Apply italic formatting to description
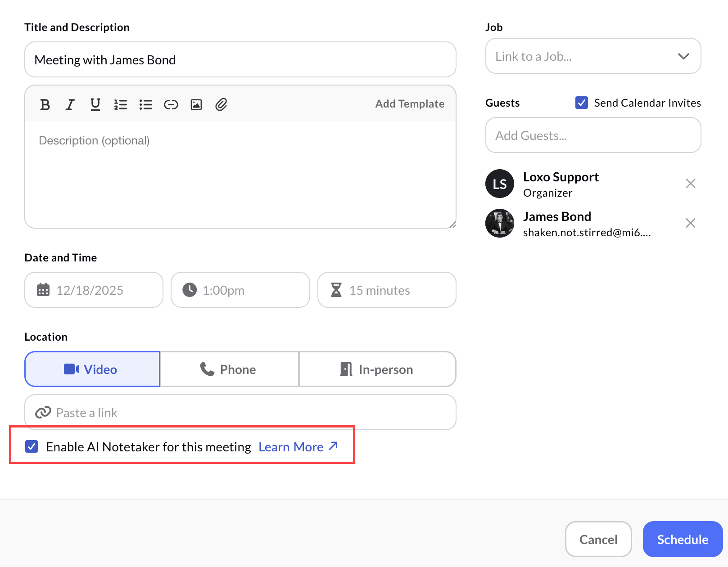This screenshot has width=728, height=567. click(70, 104)
